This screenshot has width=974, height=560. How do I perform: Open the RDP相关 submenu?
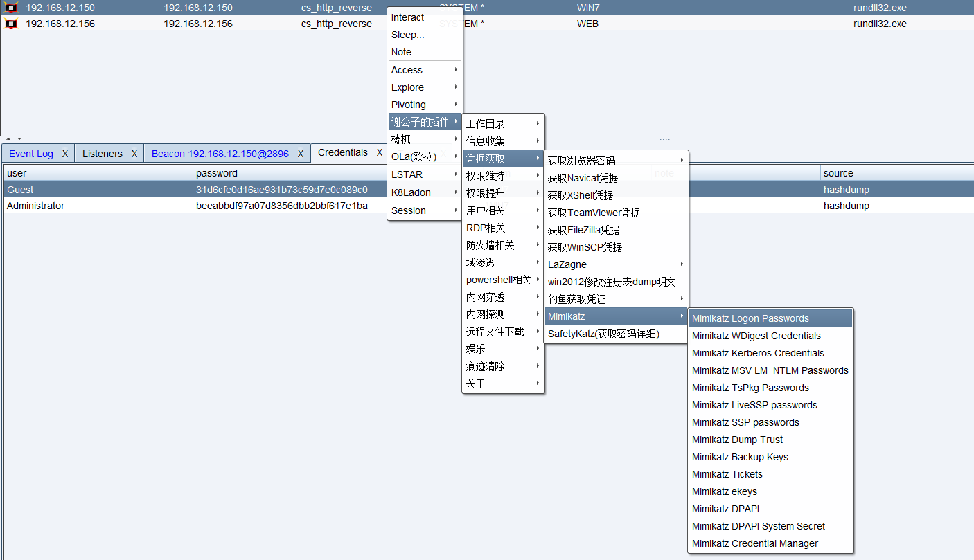[504, 228]
